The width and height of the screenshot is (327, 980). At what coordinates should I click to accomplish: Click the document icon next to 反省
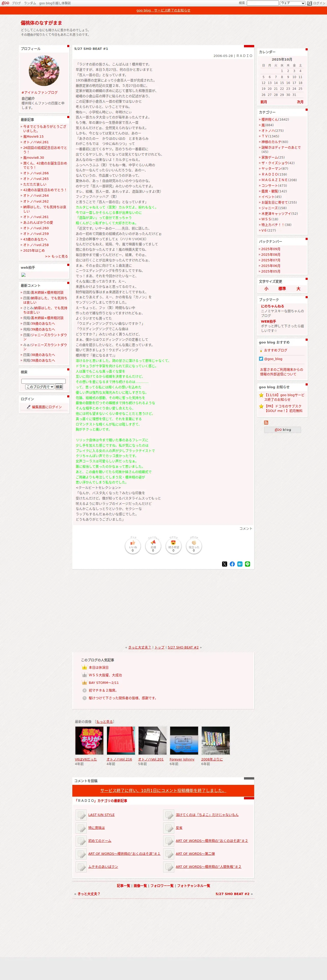[x=169, y=827]
